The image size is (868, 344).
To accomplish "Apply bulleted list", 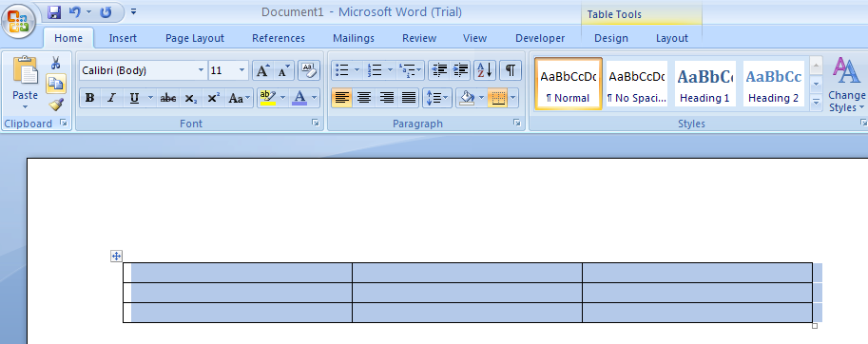I will click(x=342, y=70).
